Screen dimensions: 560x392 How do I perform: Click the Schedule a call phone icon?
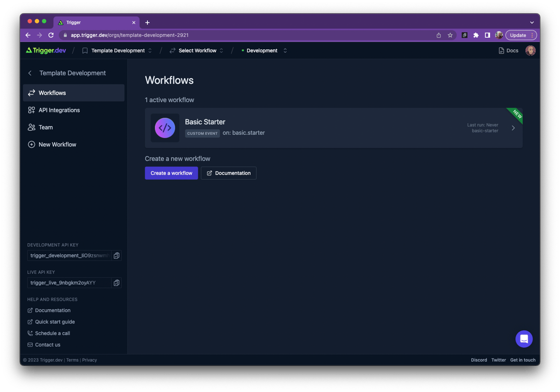tap(30, 333)
